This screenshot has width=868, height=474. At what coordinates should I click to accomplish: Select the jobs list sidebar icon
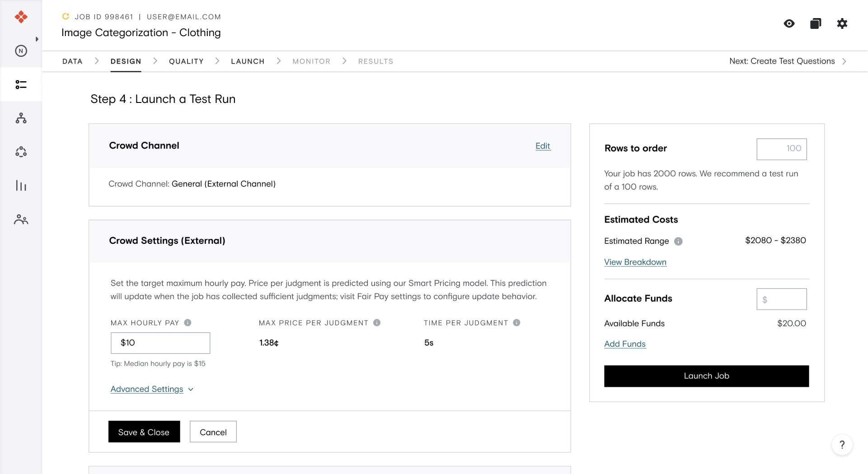21,84
